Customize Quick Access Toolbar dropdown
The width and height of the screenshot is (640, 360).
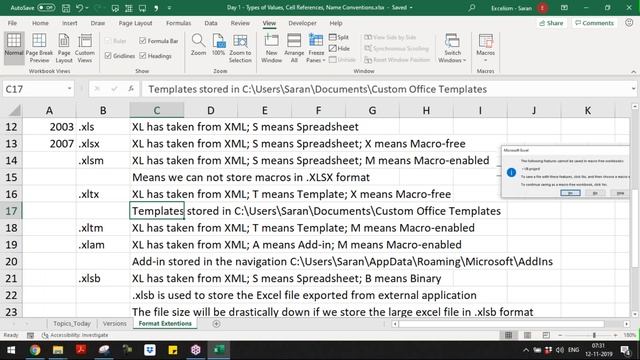tap(169, 8)
